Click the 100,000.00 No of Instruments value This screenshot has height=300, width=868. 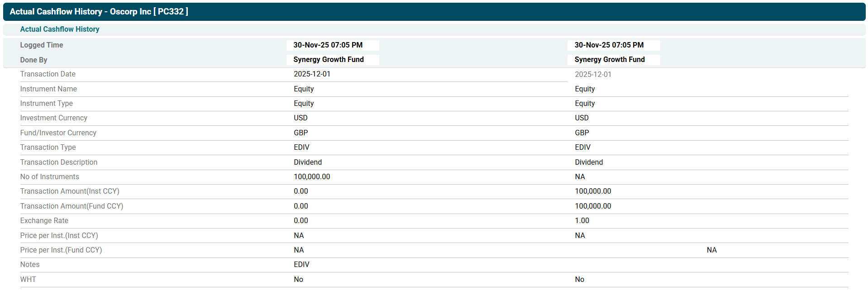coord(312,177)
